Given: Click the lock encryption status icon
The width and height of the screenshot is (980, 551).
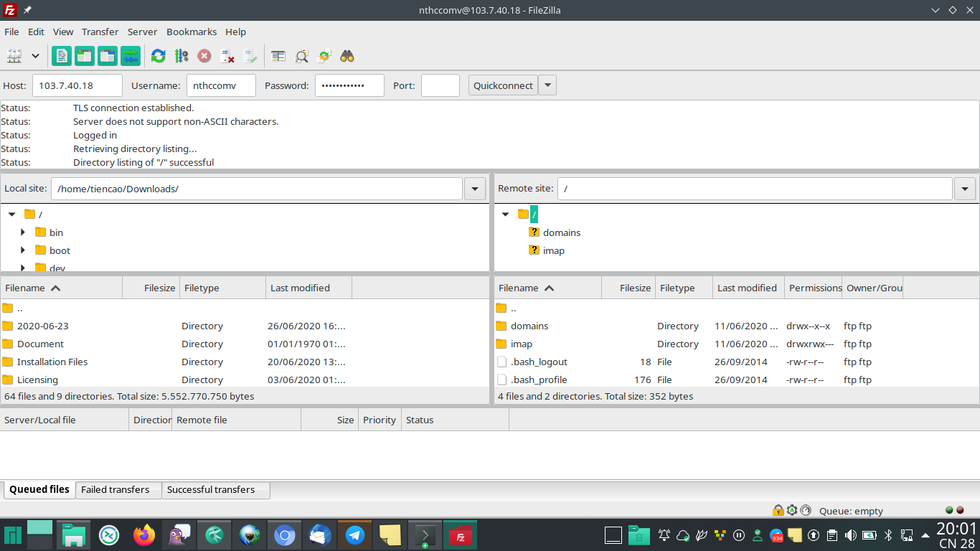Looking at the screenshot, I should coord(778,510).
